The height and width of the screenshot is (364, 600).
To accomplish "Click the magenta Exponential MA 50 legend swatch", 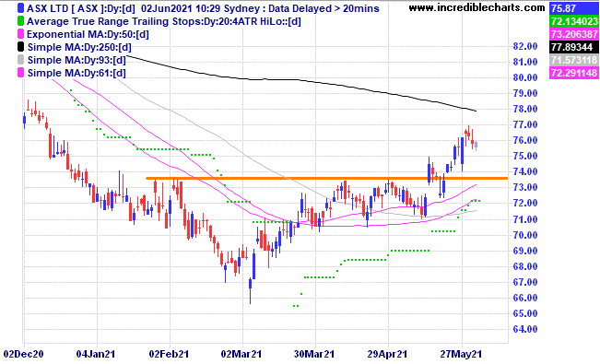I will point(20,34).
